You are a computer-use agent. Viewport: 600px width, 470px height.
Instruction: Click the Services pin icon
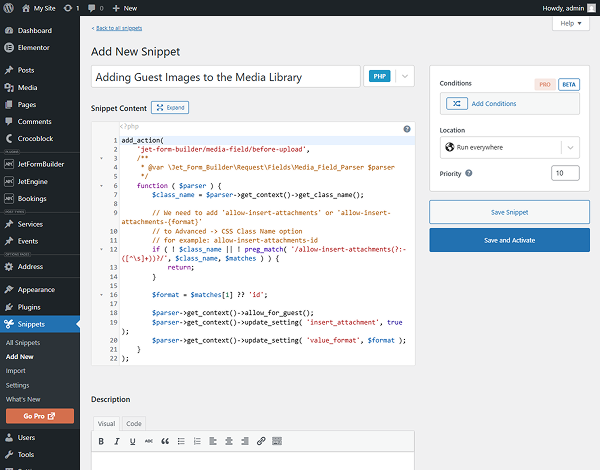coord(9,224)
